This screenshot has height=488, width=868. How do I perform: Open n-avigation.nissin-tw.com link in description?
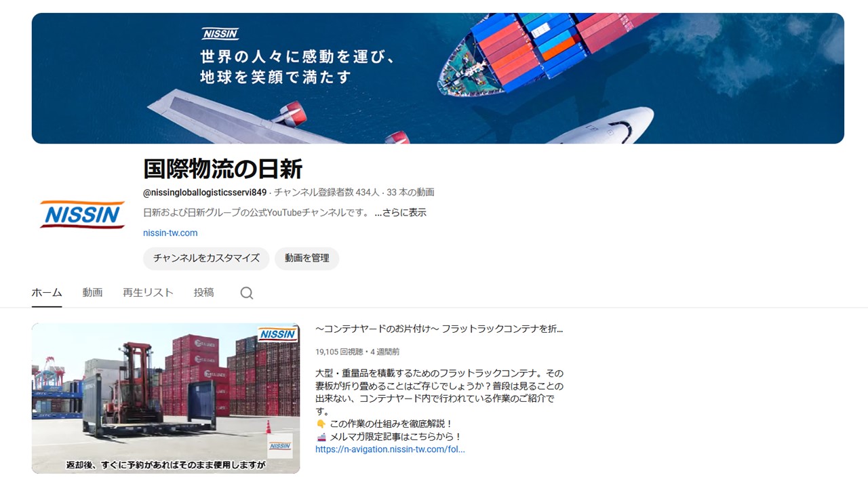[390, 449]
